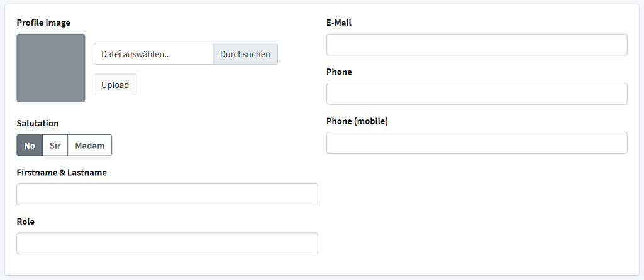Viewport: 644px width, 280px height.
Task: Focus the Firstname & Lastname text field
Action: [167, 195]
